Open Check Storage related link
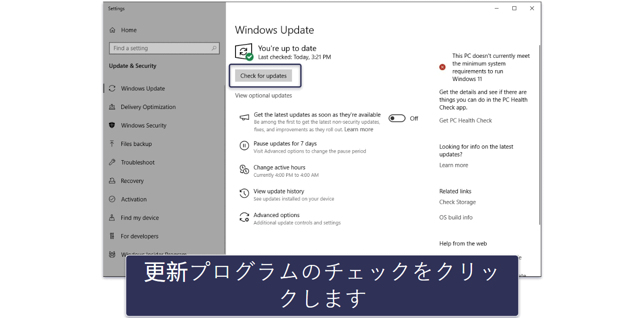This screenshot has width=644, height=318. [x=457, y=202]
